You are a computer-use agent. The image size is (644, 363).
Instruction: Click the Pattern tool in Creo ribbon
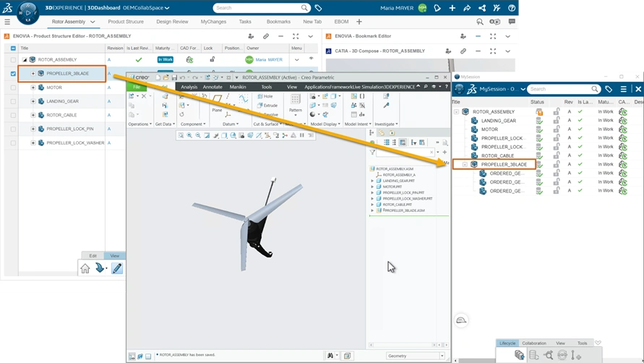[296, 103]
